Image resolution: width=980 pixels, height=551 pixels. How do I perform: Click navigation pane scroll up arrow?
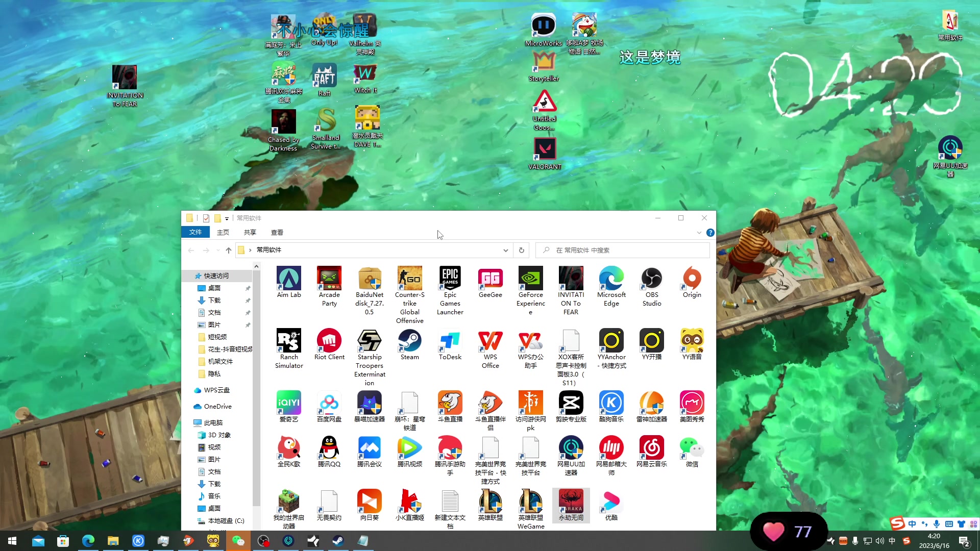tap(256, 266)
